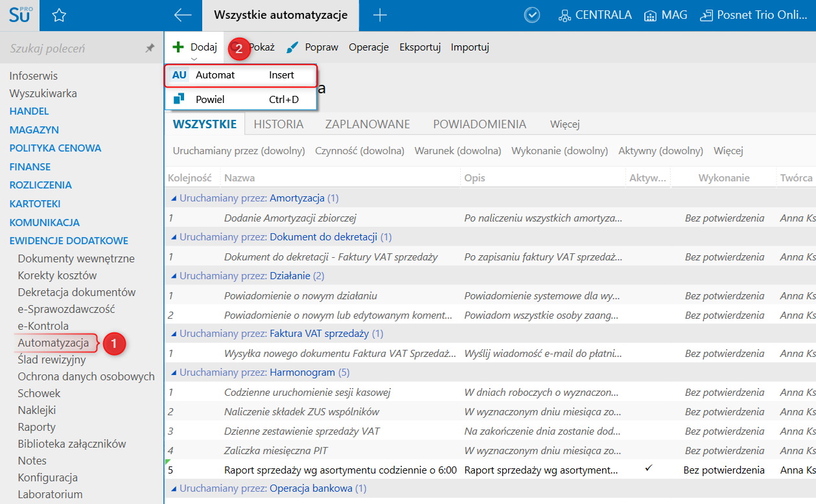Open a new tab with plus icon

click(380, 16)
